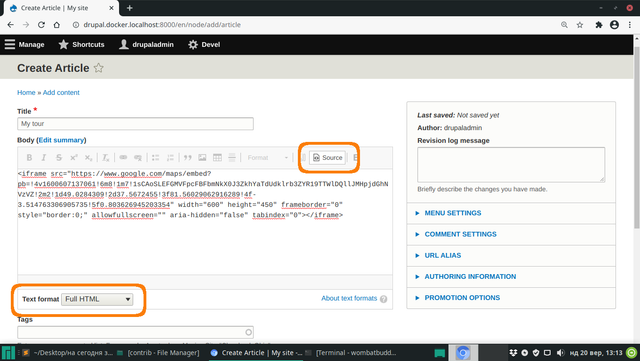Screen dimensions: 640x361
Task: Follow the Add content breadcrumb link
Action: click(x=61, y=93)
